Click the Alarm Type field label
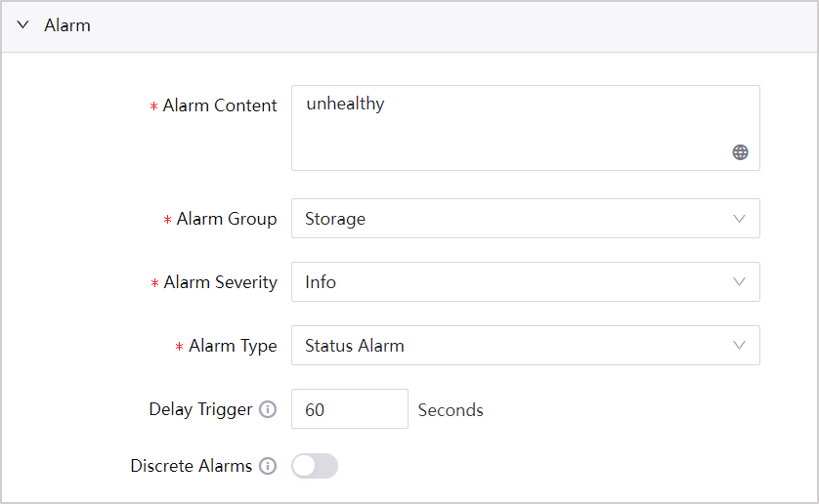The height and width of the screenshot is (504, 819). tap(233, 346)
